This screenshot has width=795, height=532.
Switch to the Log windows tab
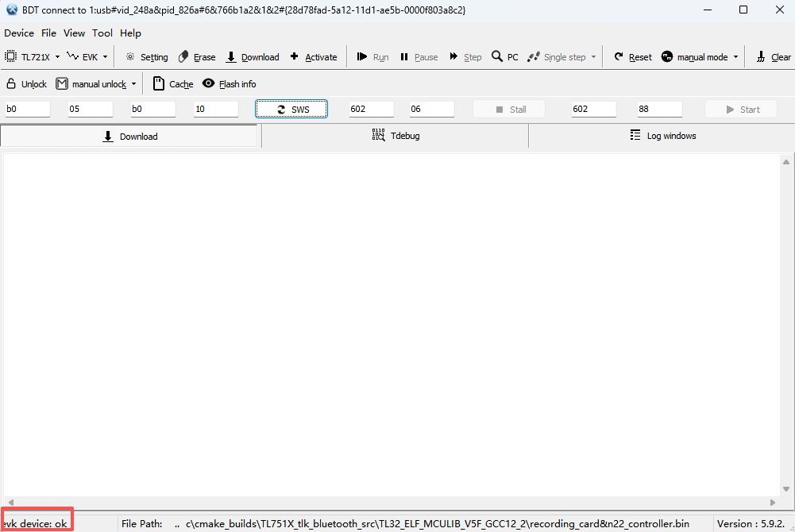[x=662, y=136]
